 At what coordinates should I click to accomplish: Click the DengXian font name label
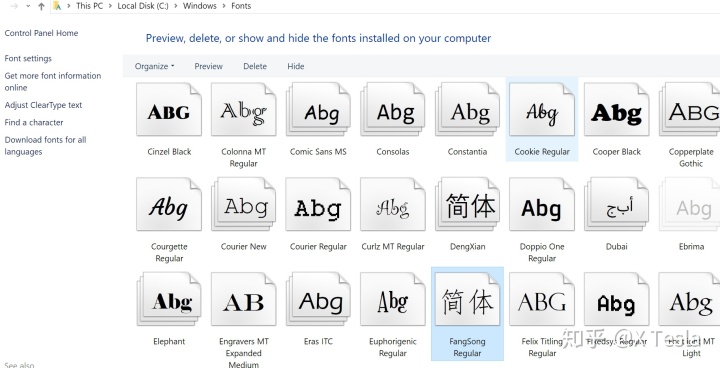pyautogui.click(x=467, y=247)
